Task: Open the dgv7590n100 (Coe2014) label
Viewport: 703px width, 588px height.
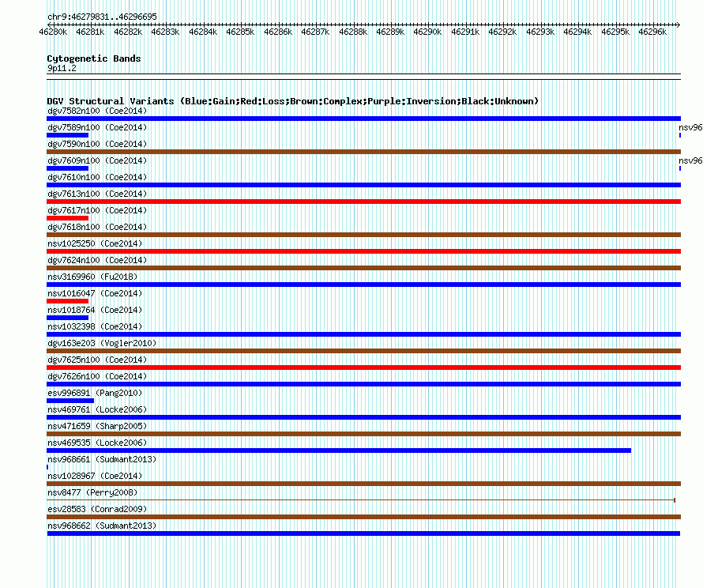Action: (x=97, y=144)
